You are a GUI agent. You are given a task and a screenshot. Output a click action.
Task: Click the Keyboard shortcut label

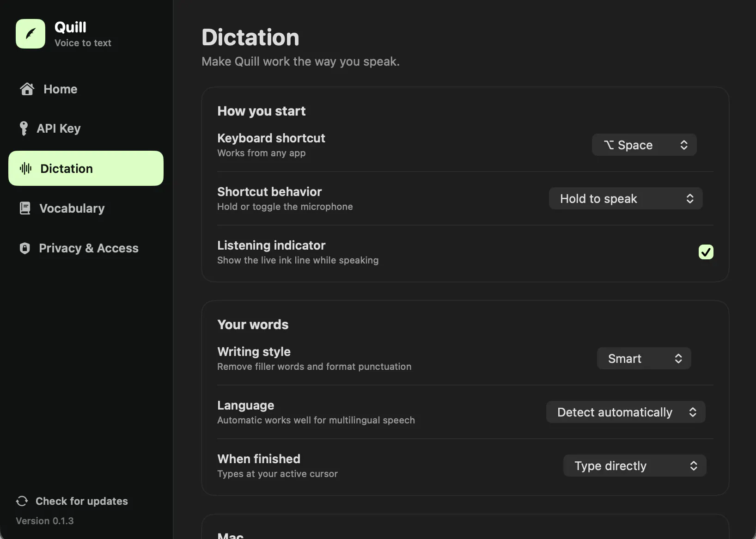point(271,138)
